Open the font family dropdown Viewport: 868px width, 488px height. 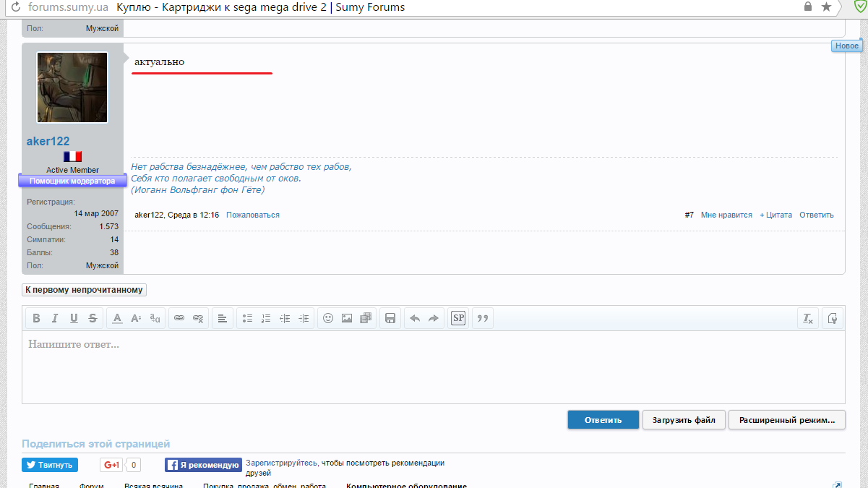[x=155, y=318]
